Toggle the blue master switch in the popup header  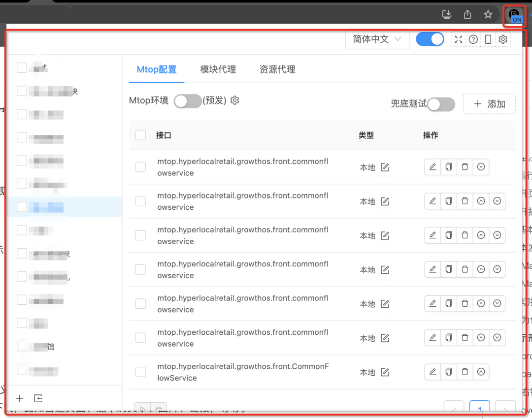[x=430, y=39]
